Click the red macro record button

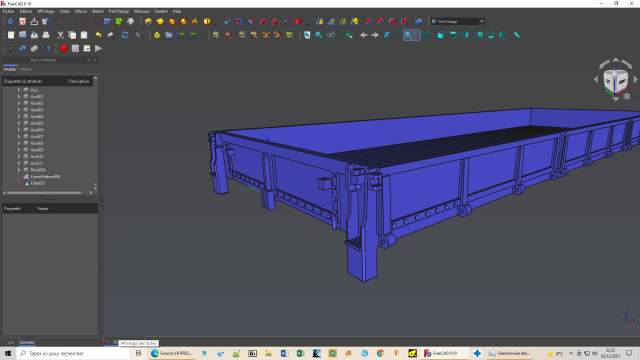click(x=64, y=49)
